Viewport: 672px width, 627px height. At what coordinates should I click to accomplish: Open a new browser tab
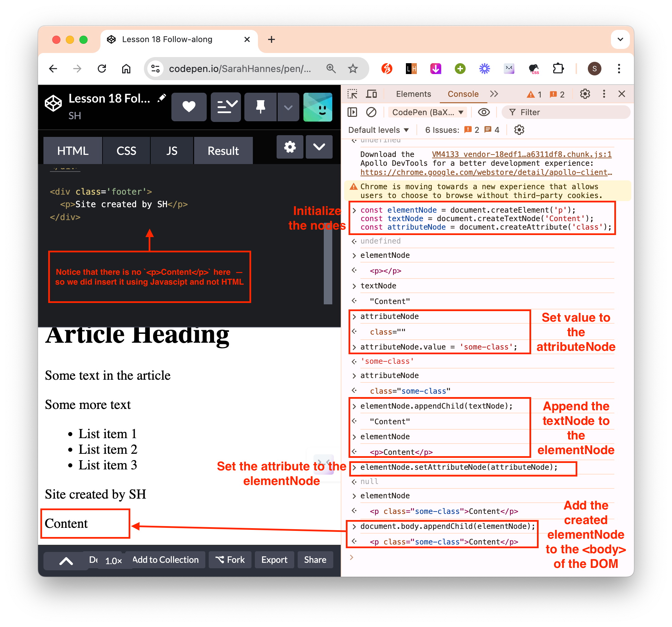[271, 39]
